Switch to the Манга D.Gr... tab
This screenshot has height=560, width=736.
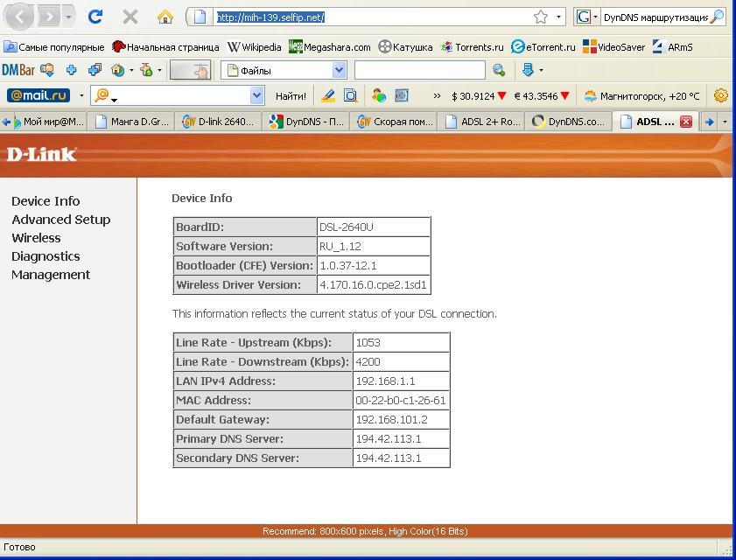coord(131,122)
